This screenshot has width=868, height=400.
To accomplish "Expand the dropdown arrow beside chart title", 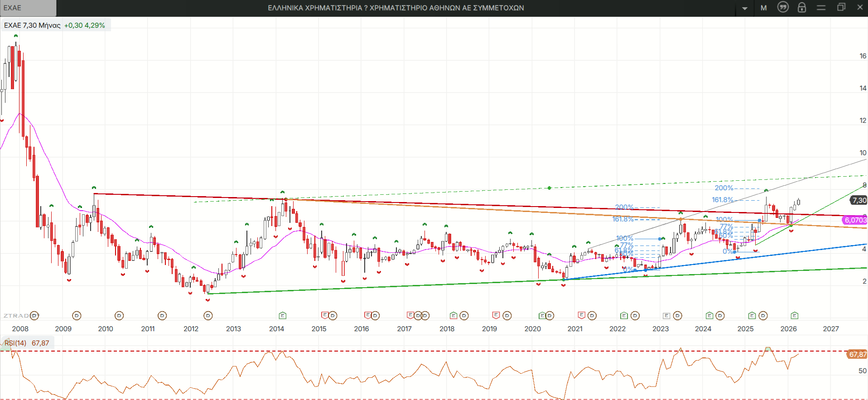I will click(x=745, y=8).
